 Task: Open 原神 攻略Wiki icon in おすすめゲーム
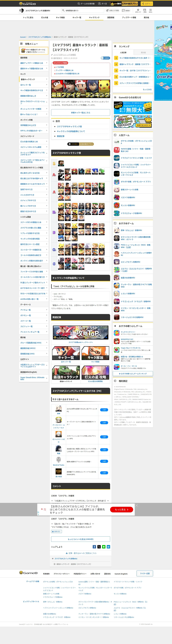pyautogui.click(x=117, y=230)
